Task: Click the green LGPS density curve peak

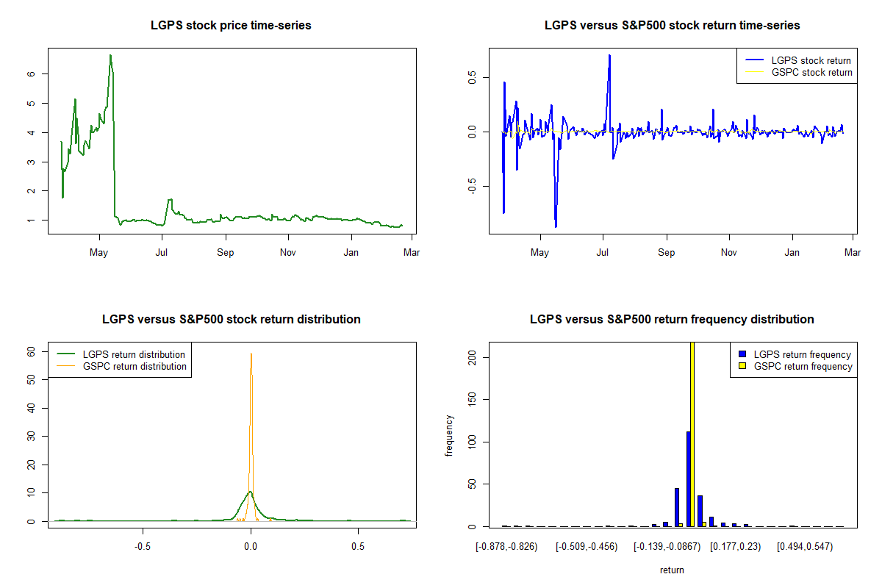Action: (251, 492)
